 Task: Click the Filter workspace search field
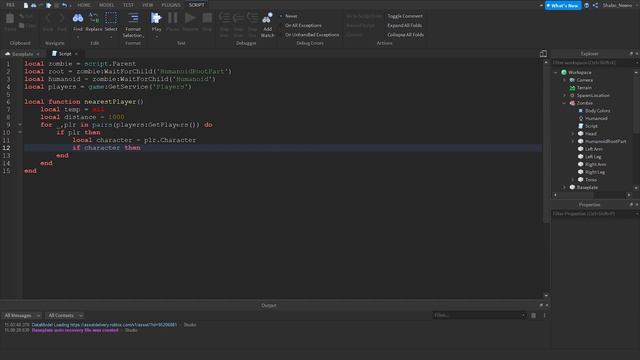tap(594, 62)
